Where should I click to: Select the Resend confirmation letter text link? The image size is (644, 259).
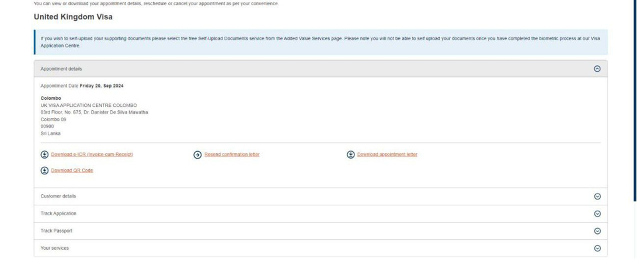[x=232, y=155]
